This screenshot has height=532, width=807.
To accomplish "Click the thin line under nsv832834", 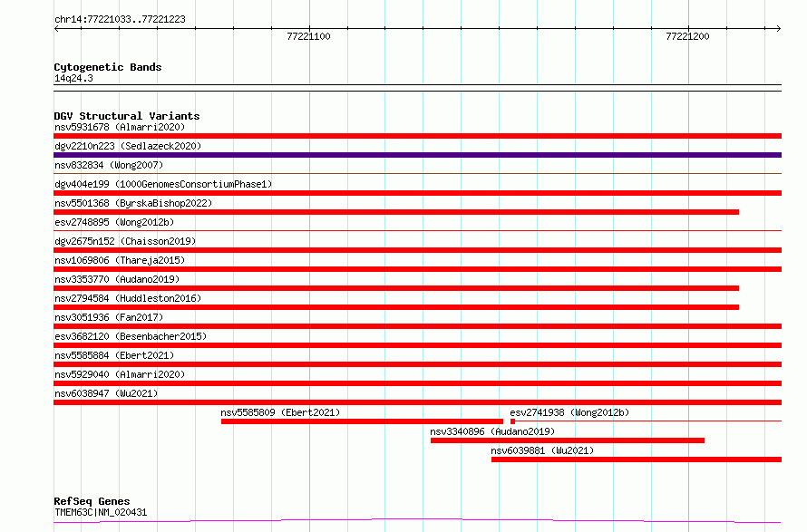I will pyautogui.click(x=417, y=174).
